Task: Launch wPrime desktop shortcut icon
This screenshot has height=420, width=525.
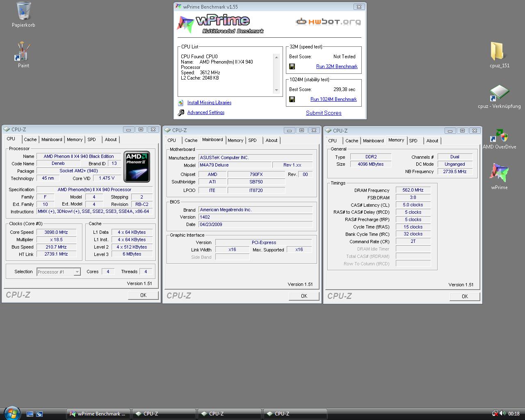Action: [x=499, y=173]
